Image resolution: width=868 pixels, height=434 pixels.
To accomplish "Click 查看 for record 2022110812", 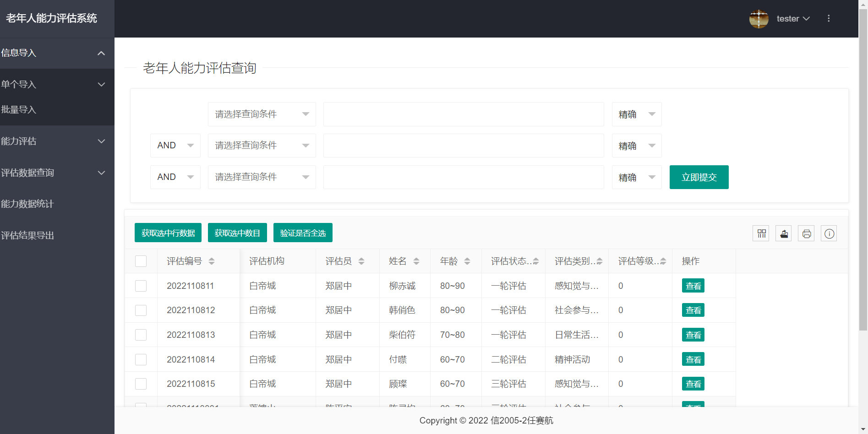I will point(693,310).
